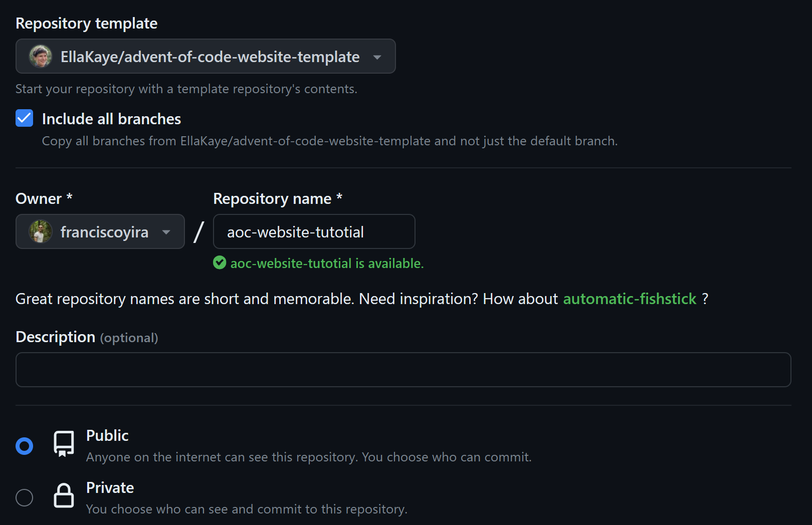This screenshot has height=525, width=812.
Task: Click the Private option label
Action: click(110, 488)
